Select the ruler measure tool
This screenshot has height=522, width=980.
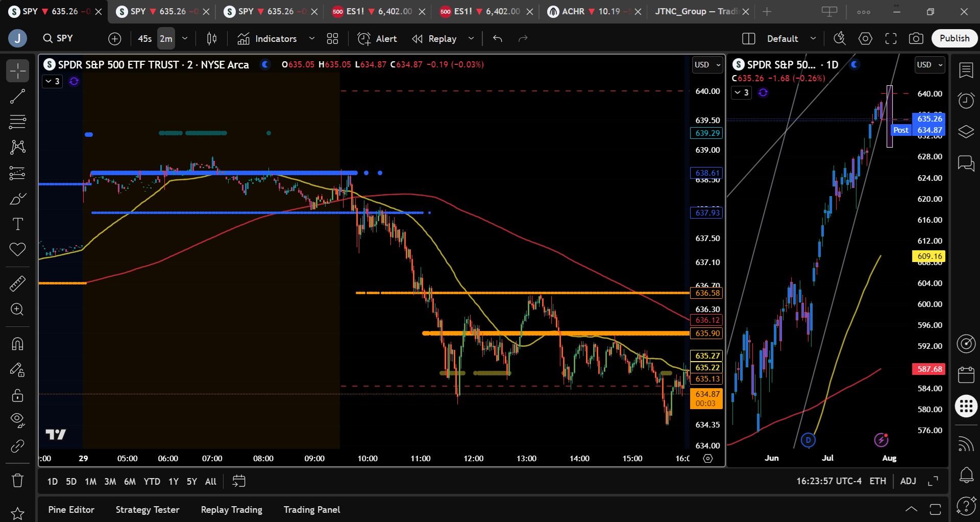pyautogui.click(x=17, y=283)
